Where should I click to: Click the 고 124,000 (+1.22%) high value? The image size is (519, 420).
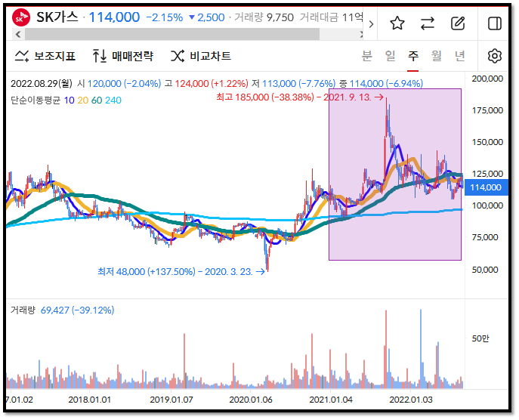[x=206, y=83]
